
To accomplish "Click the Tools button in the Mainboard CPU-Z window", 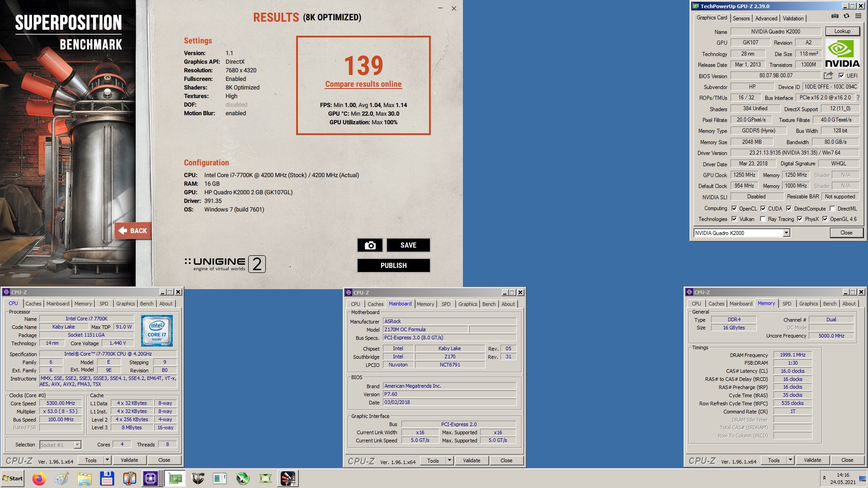I will coord(433,460).
